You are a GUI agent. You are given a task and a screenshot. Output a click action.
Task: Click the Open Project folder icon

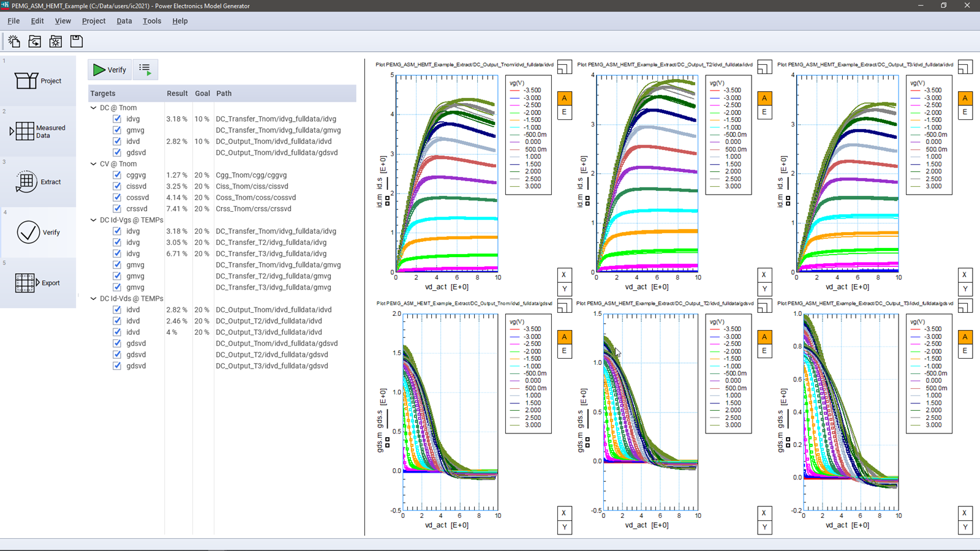tap(35, 41)
